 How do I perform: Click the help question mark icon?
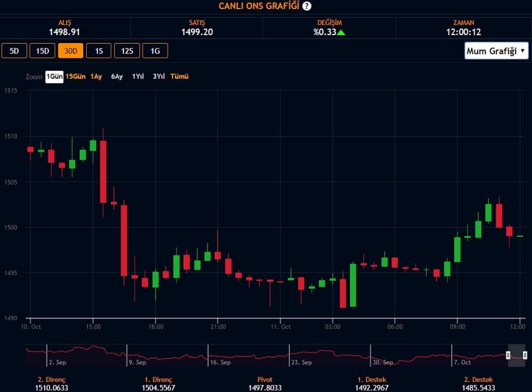coord(307,6)
